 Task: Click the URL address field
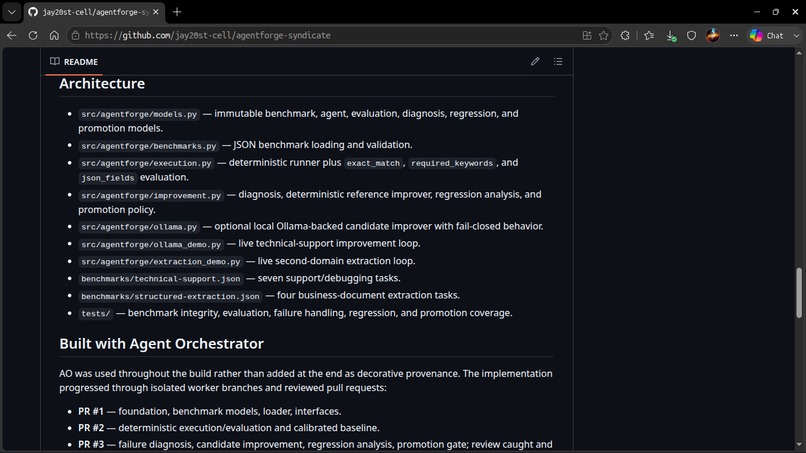click(329, 35)
